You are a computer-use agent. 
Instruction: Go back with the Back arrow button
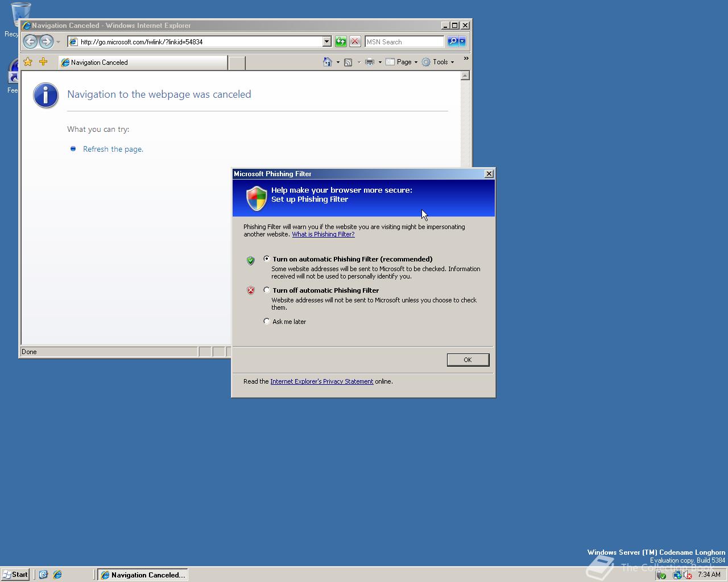pyautogui.click(x=30, y=41)
